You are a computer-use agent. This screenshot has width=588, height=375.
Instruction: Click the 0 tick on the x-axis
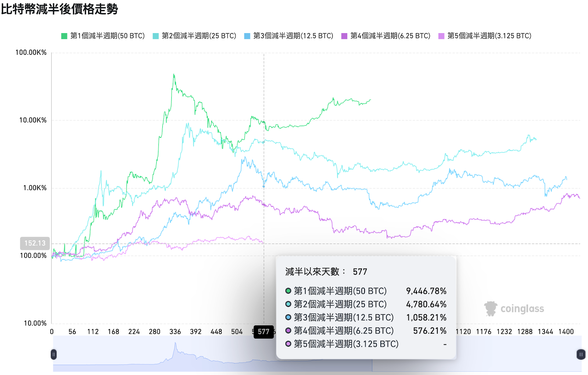coord(52,332)
